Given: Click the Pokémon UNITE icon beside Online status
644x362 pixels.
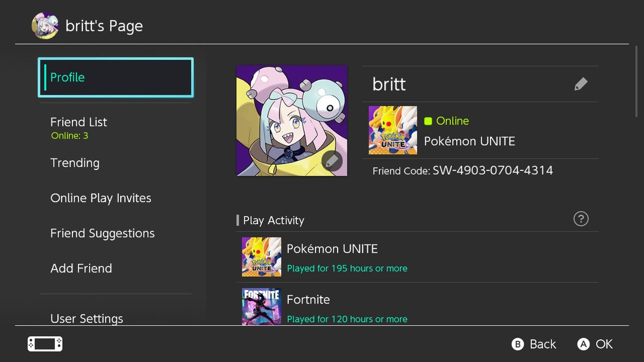Looking at the screenshot, I should (393, 130).
